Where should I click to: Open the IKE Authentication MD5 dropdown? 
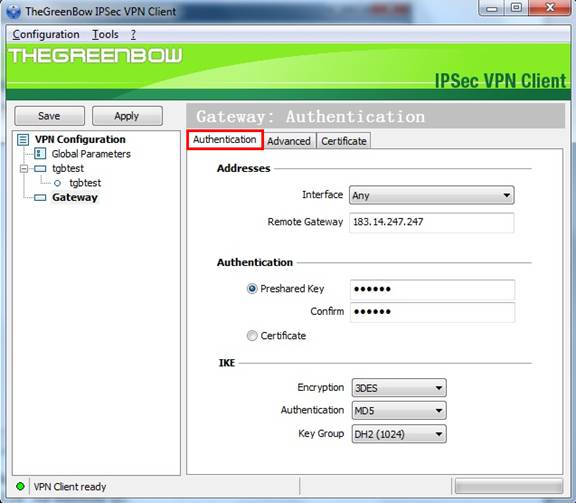tap(399, 410)
